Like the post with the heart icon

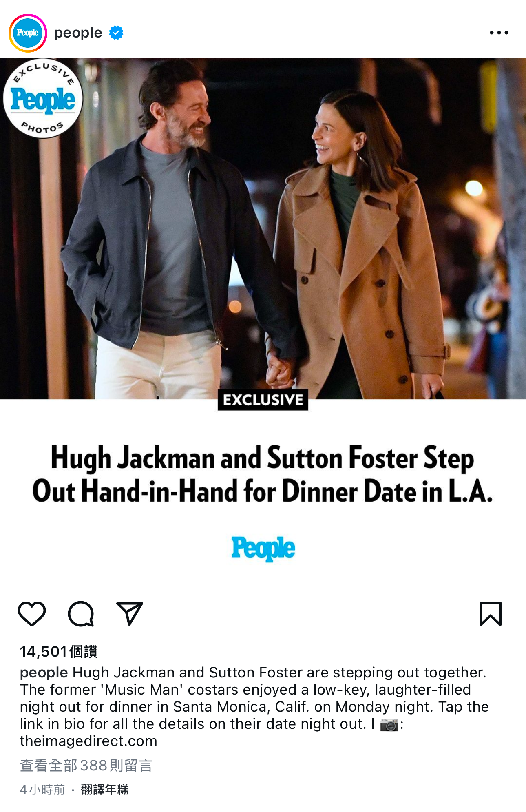[32, 613]
